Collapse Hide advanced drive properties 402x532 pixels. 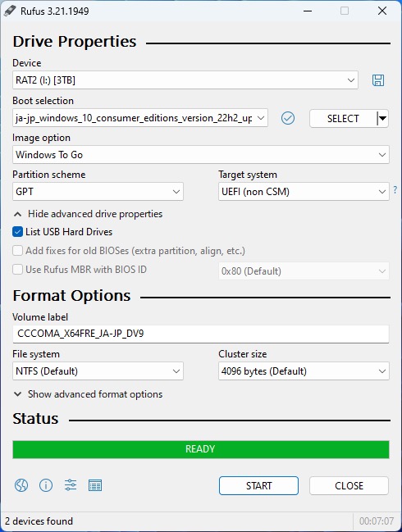coord(88,214)
